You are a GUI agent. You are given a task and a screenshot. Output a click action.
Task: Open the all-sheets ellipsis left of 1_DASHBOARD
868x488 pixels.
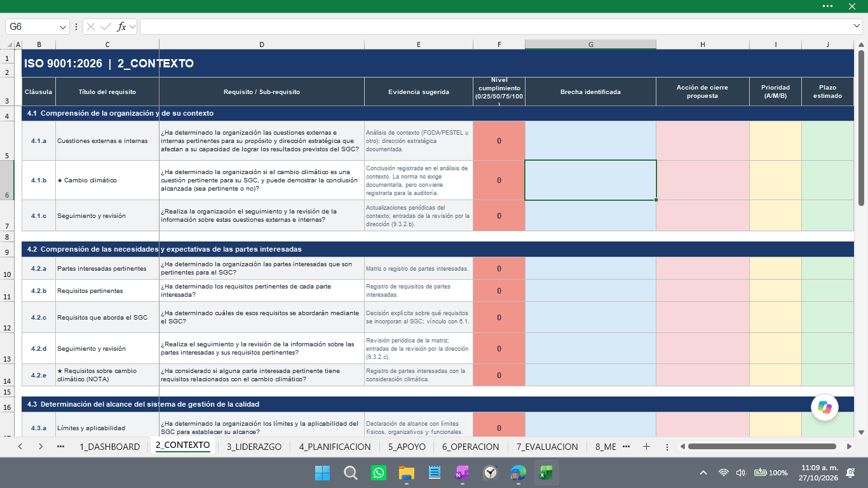click(x=61, y=447)
